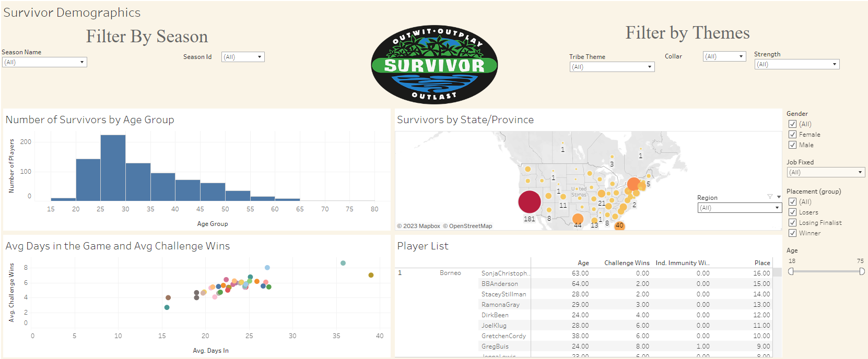Select the tallest histogram bar at age 25
Screen dimensions: 868x359
113,167
